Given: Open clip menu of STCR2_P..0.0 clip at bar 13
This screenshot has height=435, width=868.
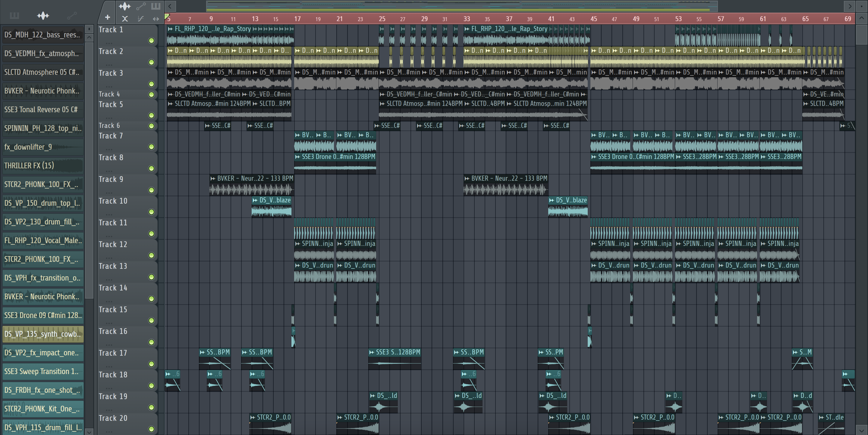Looking at the screenshot, I should point(253,418).
